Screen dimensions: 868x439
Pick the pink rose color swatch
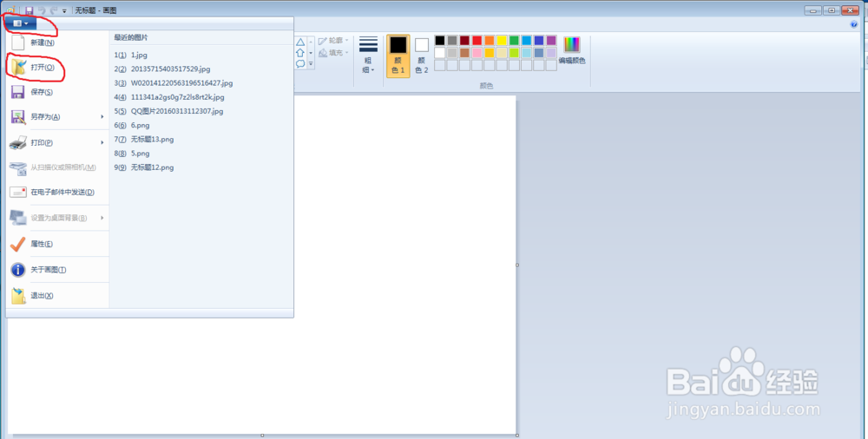pyautogui.click(x=477, y=53)
